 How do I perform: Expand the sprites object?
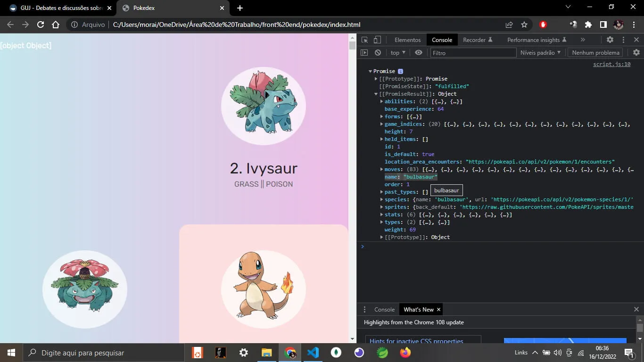click(382, 207)
